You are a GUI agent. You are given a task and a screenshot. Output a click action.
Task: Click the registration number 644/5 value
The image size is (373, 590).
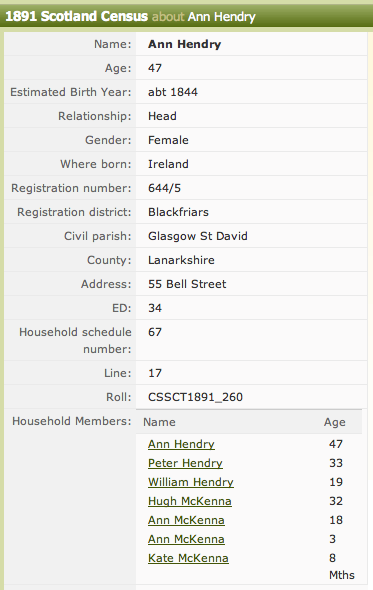[x=164, y=188]
